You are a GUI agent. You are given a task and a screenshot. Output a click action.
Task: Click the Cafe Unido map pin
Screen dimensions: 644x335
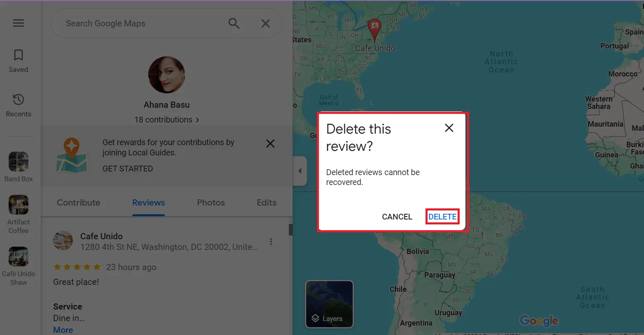[x=374, y=30]
